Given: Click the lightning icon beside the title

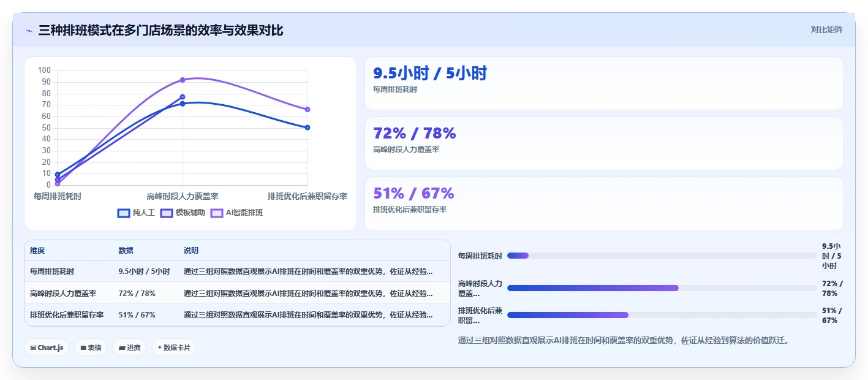Looking at the screenshot, I should pos(29,31).
